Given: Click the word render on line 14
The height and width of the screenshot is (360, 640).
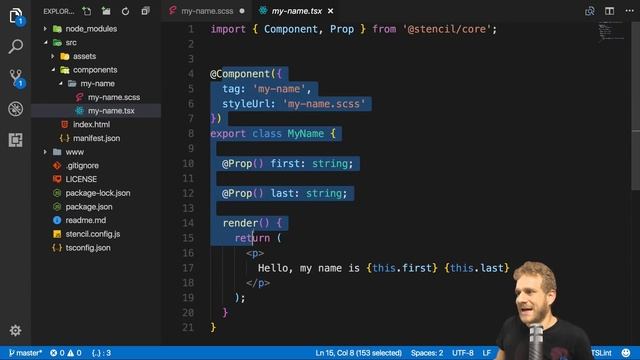Looking at the screenshot, I should [x=240, y=223].
